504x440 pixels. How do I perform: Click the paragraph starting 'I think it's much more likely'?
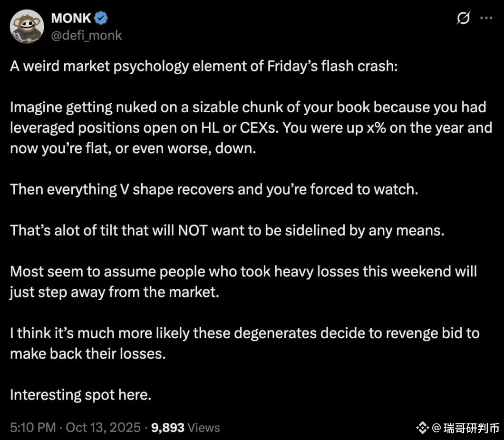pyautogui.click(x=244, y=343)
